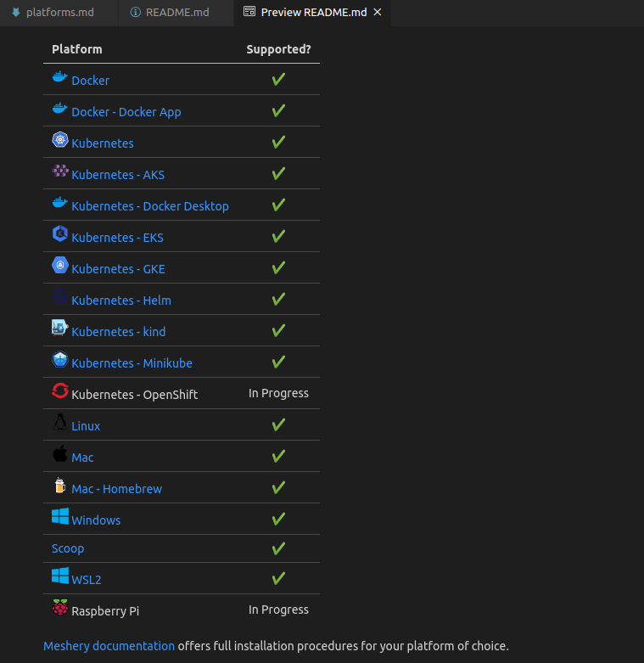Screen dimensions: 644x663
Task: Click the red OpenShift icon
Action: point(60,390)
